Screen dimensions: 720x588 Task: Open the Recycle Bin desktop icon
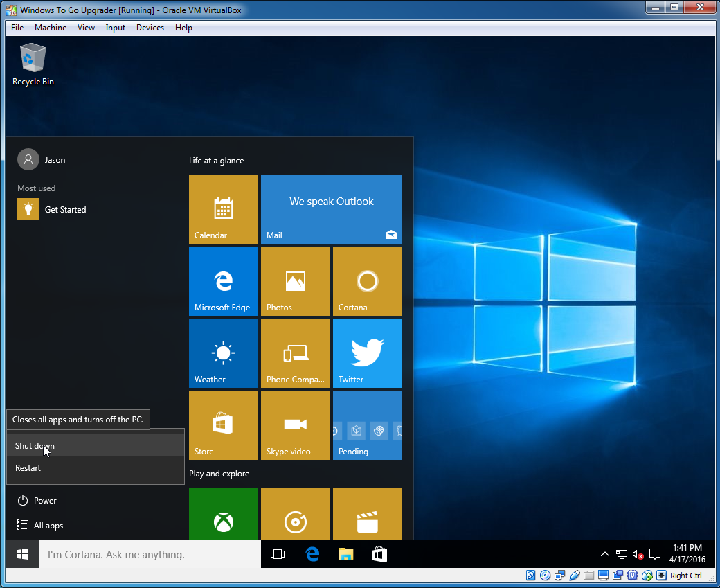point(33,64)
